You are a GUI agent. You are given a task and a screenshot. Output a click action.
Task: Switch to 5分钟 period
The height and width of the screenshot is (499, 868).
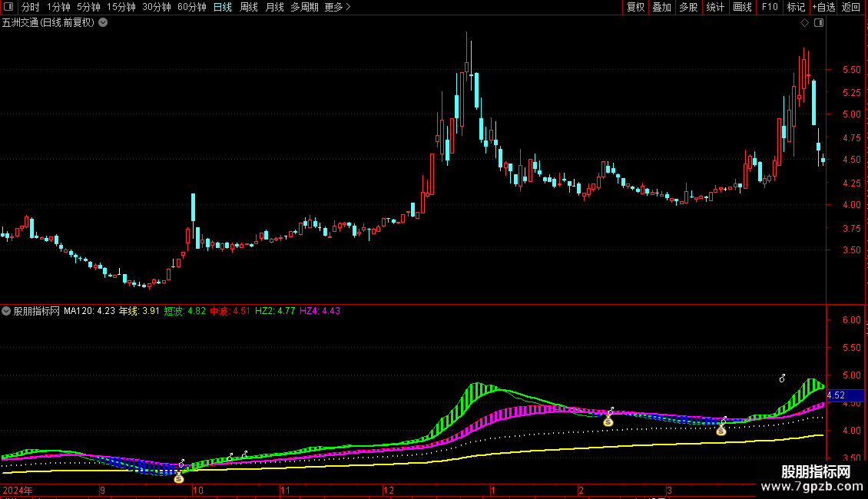(88, 7)
